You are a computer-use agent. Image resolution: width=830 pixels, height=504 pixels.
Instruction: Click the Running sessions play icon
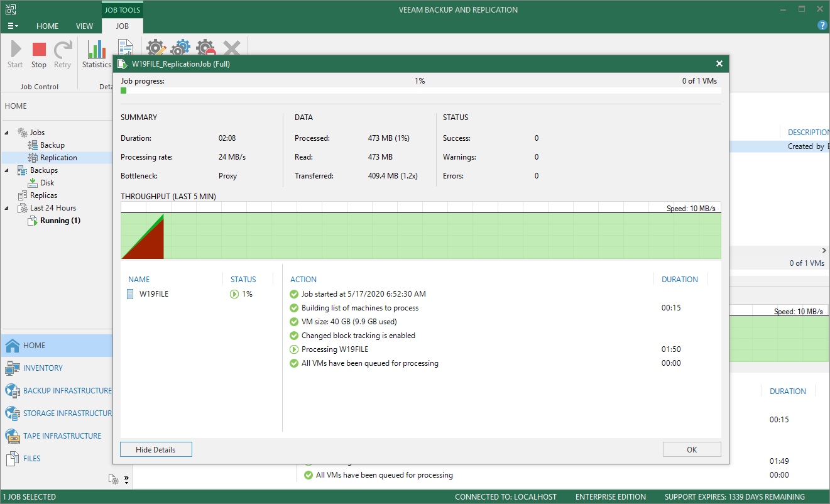pyautogui.click(x=33, y=221)
